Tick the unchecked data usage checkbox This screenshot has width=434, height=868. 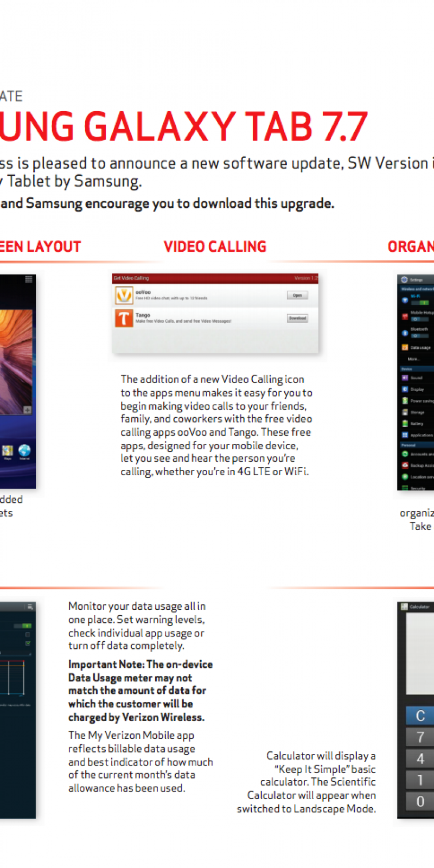(28, 634)
